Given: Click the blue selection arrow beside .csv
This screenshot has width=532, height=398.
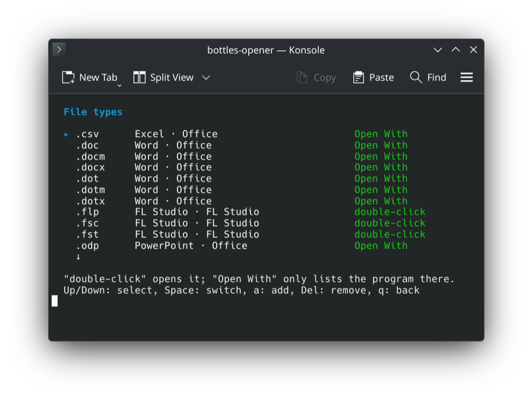Looking at the screenshot, I should click(x=66, y=135).
